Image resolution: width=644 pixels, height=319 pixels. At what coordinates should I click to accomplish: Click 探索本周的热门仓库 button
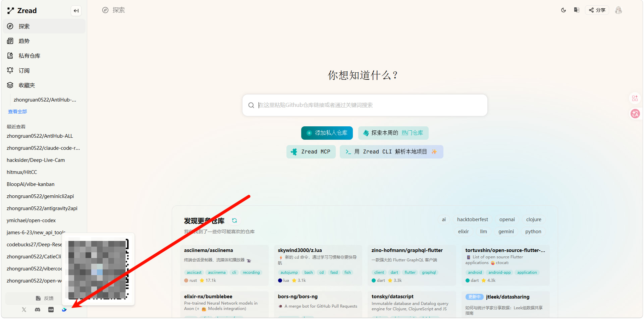tap(393, 133)
